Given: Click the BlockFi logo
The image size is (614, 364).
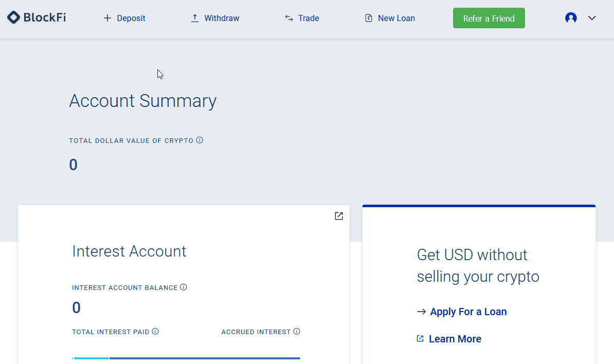Looking at the screenshot, I should click(37, 18).
